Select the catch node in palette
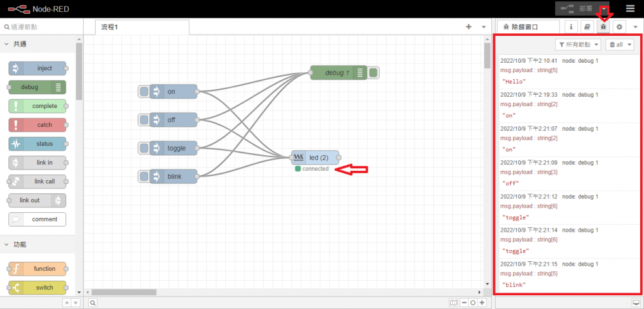The image size is (644, 309). (x=37, y=125)
